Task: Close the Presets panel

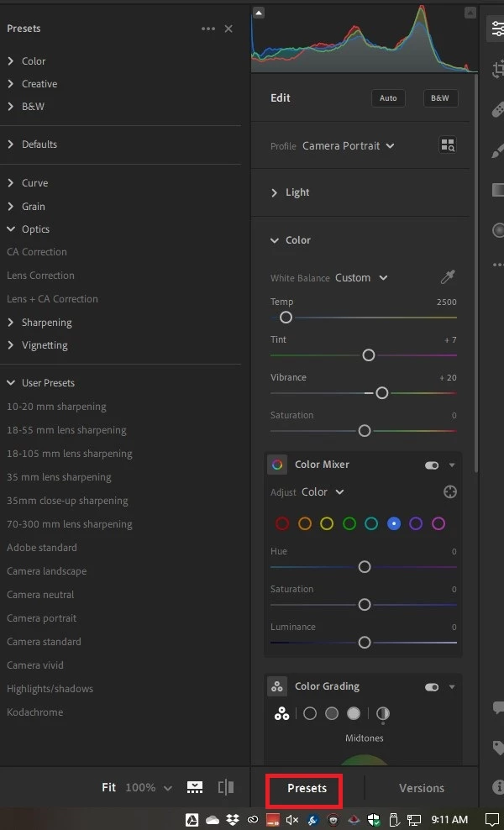Action: (x=228, y=29)
